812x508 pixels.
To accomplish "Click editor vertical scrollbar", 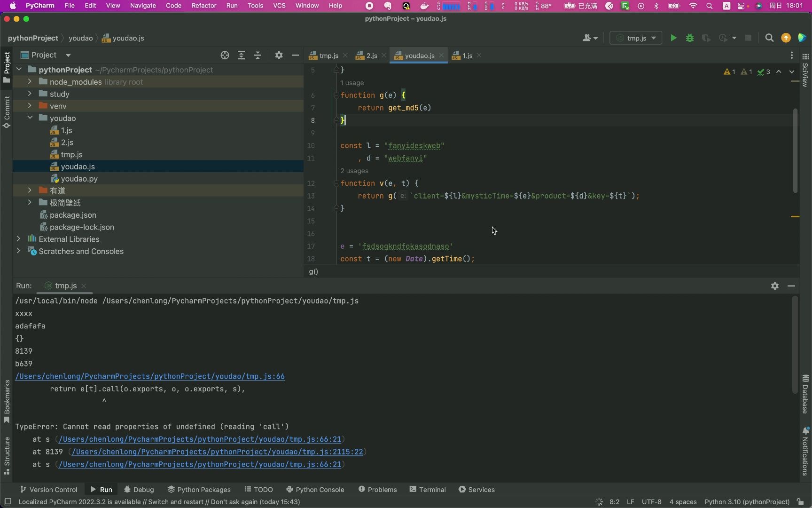I will [x=795, y=151].
